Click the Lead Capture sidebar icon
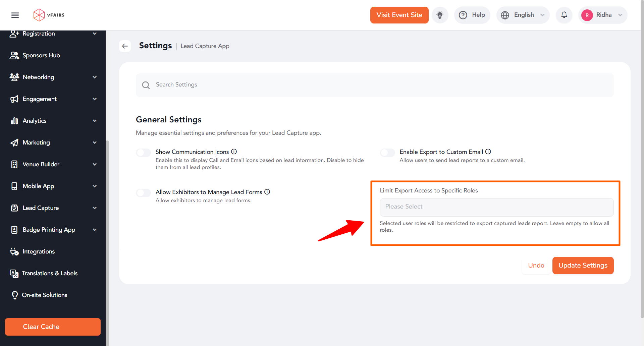 point(14,208)
